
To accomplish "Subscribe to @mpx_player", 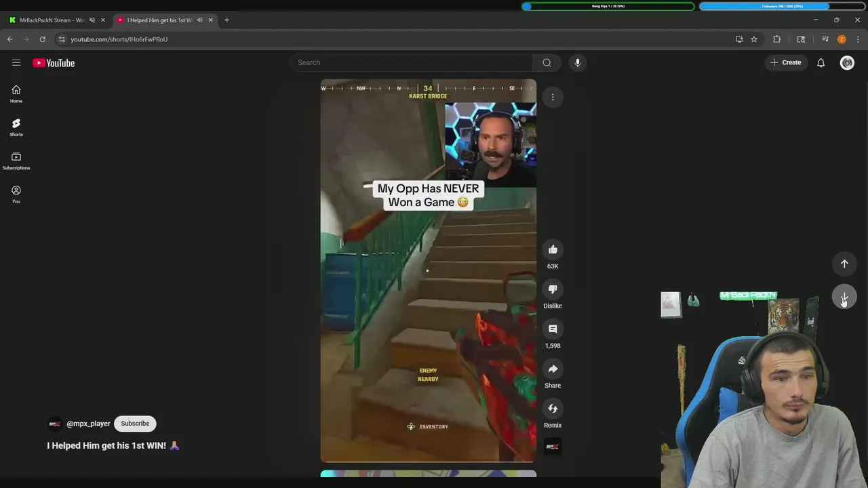I will click(x=135, y=424).
